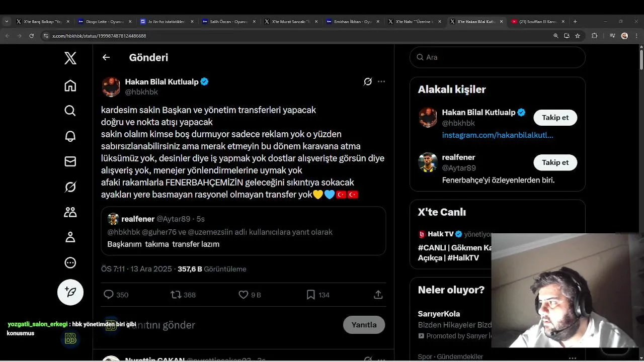Go to the Home feed icon
The image size is (644, 362).
[70, 85]
